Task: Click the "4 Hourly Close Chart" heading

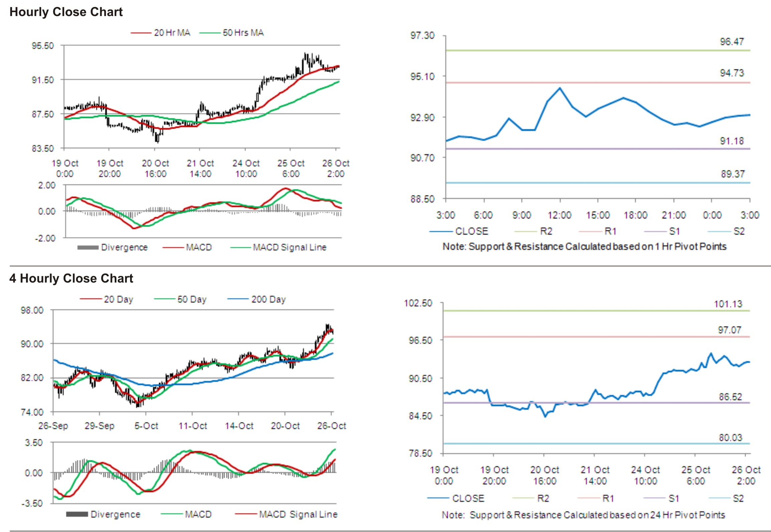Action: (71, 278)
